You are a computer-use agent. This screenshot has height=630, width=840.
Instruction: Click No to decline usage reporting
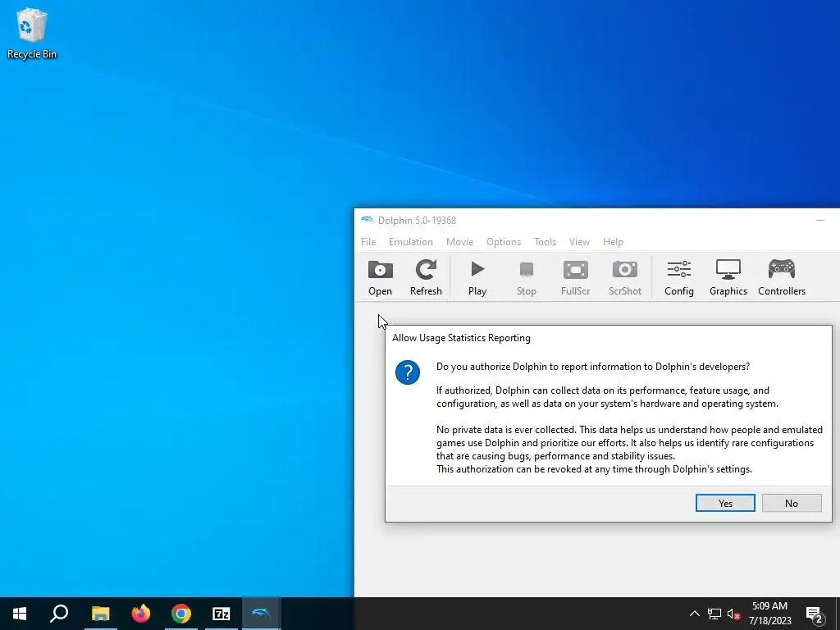coord(792,503)
